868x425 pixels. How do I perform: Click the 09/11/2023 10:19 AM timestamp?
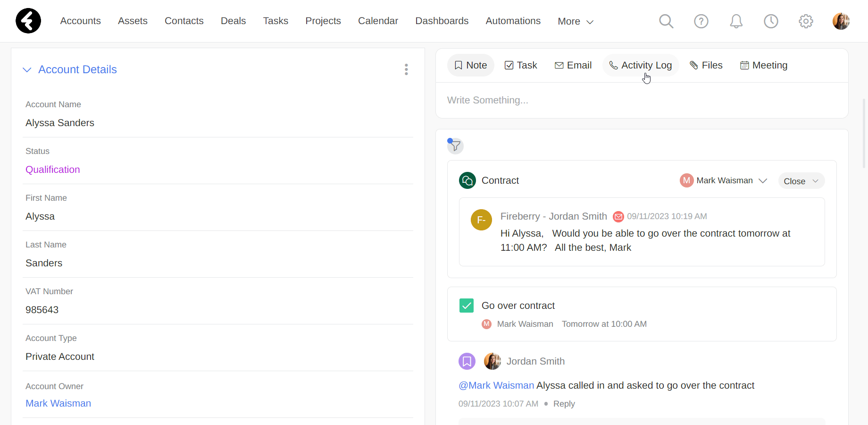click(667, 216)
